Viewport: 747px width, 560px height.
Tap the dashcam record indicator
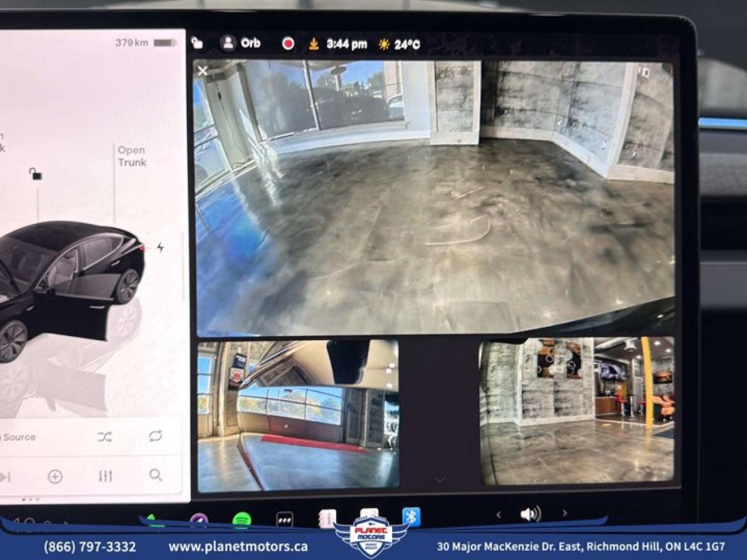[x=288, y=44]
